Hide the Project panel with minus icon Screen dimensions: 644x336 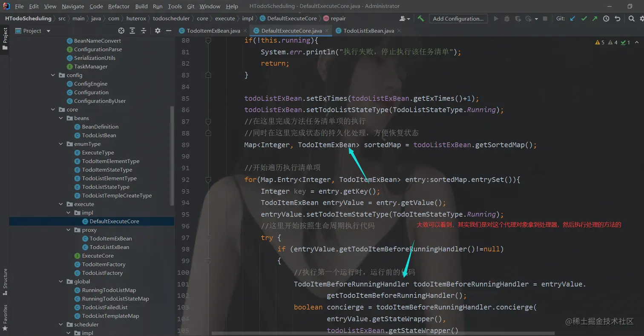point(169,31)
